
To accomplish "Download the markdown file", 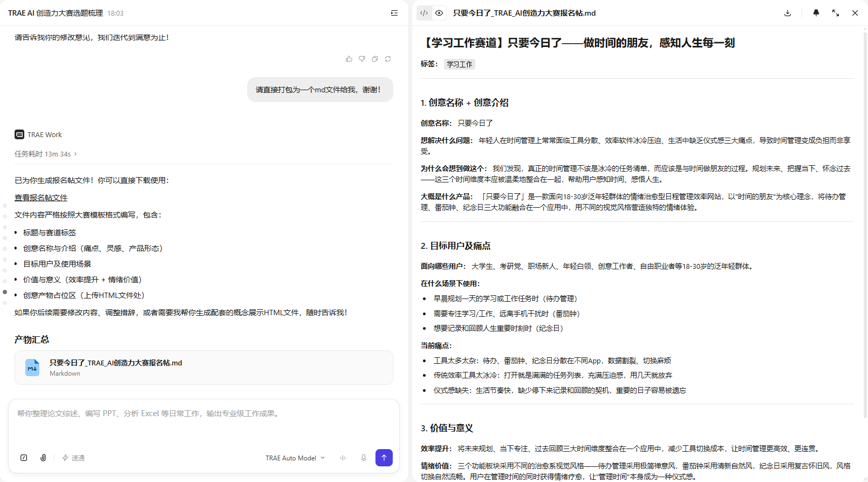I will (x=788, y=13).
